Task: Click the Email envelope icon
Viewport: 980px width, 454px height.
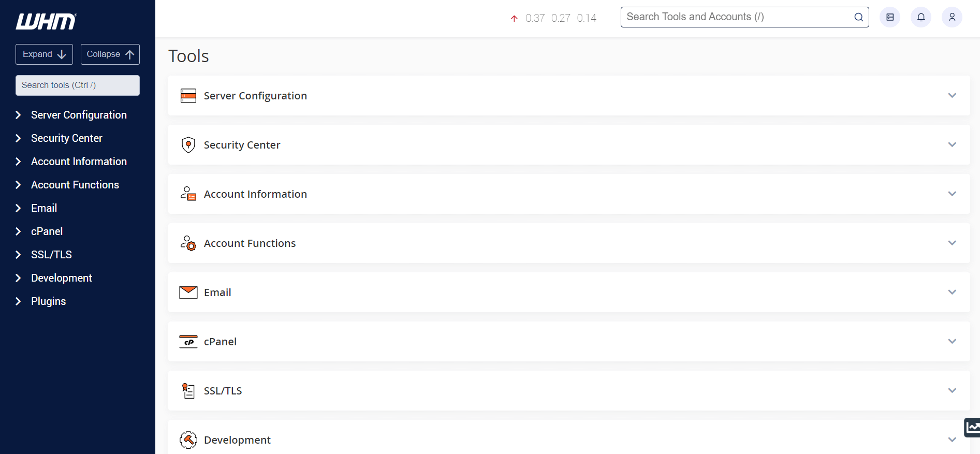Action: pos(188,292)
